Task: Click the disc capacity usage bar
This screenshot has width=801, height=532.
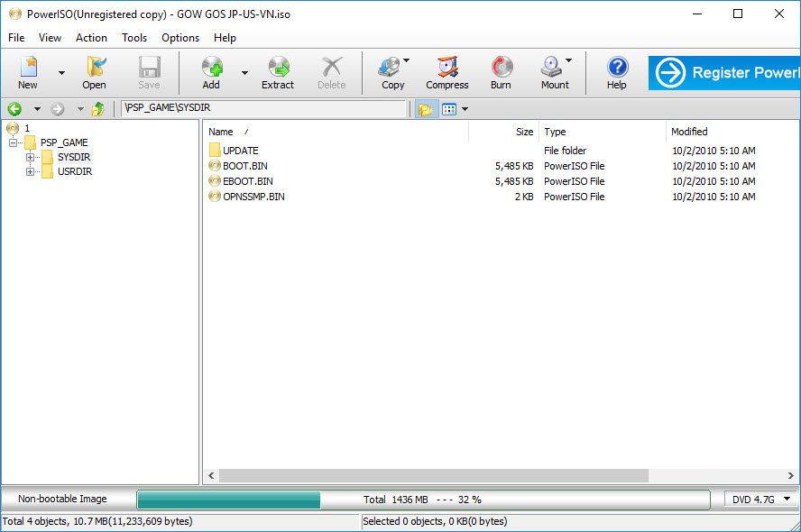Action: (423, 500)
